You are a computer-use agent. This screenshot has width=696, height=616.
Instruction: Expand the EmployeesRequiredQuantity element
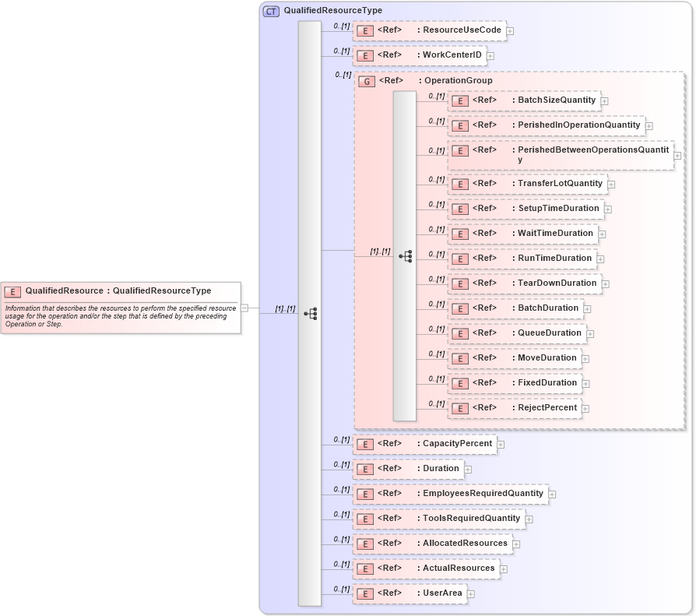point(552,494)
